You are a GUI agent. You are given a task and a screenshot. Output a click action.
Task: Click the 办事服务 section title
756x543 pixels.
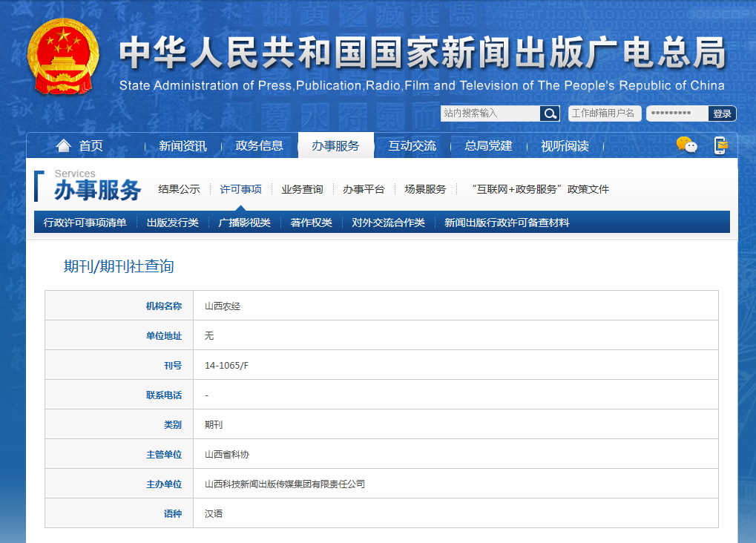pos(97,190)
